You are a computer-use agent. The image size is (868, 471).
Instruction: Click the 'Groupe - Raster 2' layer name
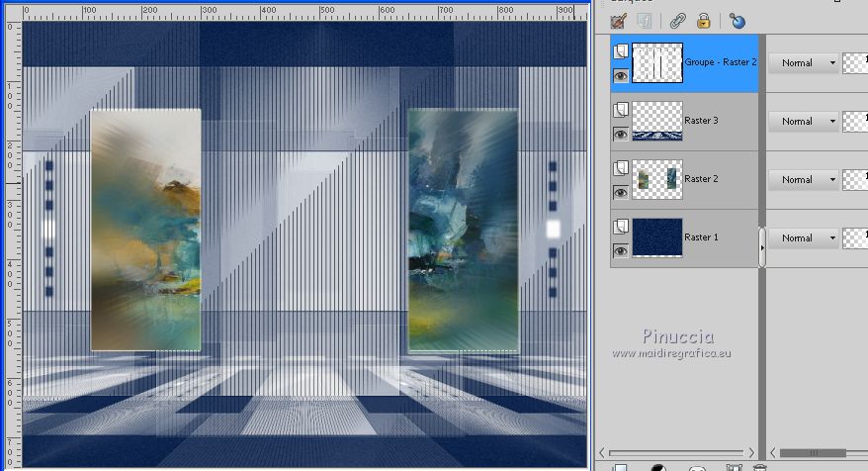tap(720, 62)
